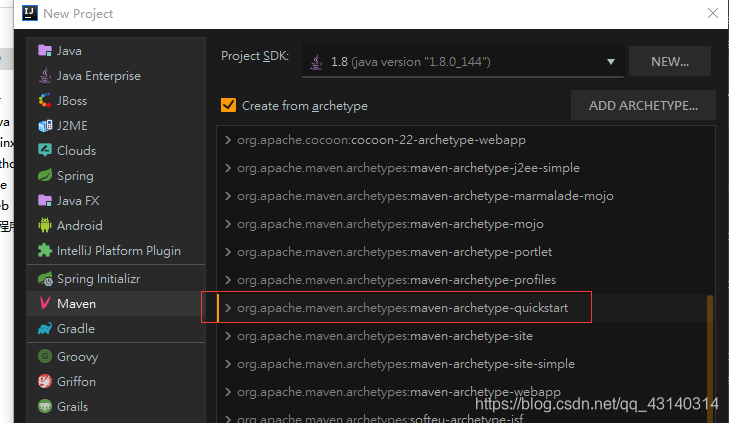Choose Spring project type

(116, 175)
